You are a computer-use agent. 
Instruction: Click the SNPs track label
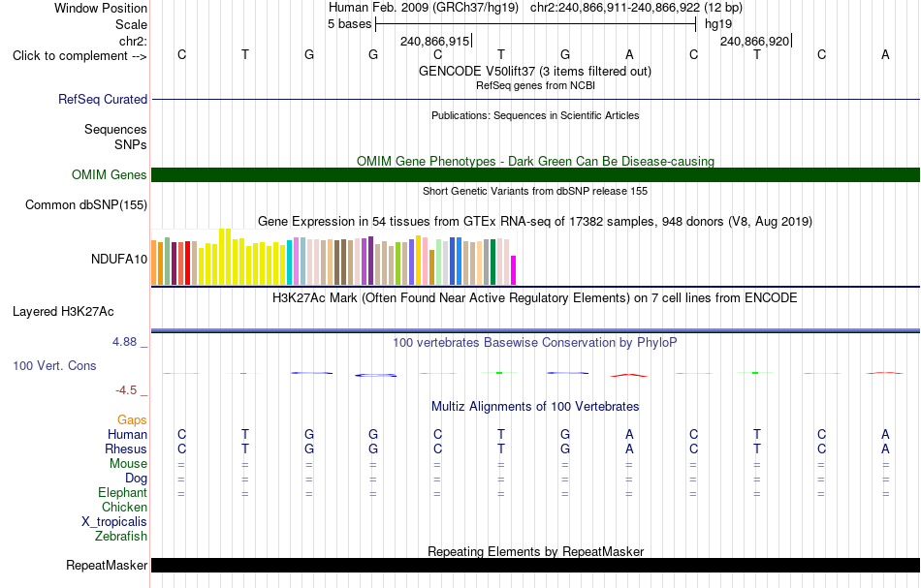pyautogui.click(x=131, y=144)
